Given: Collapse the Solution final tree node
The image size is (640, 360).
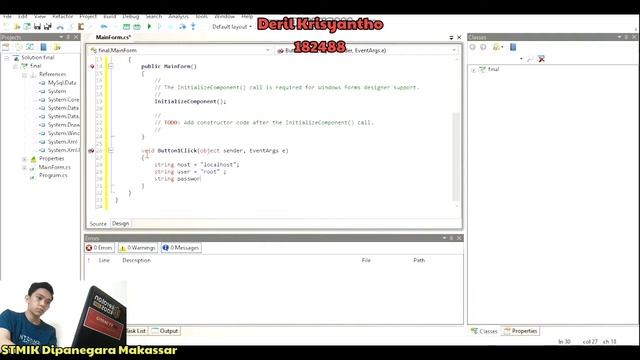Looking at the screenshot, I should click(7, 58).
